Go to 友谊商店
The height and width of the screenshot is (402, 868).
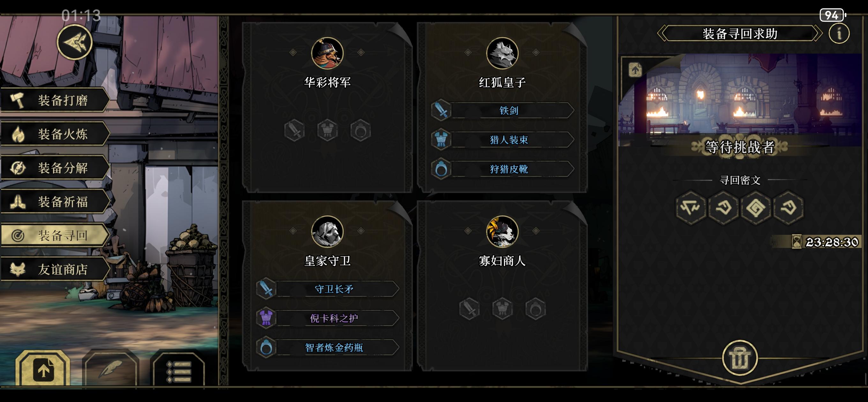(55, 269)
